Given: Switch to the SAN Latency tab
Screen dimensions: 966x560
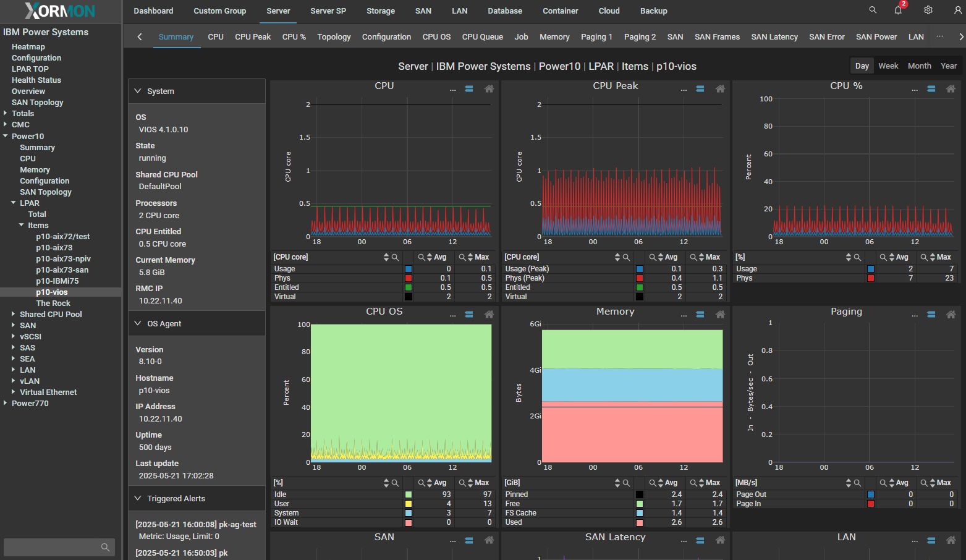Looking at the screenshot, I should 774,36.
